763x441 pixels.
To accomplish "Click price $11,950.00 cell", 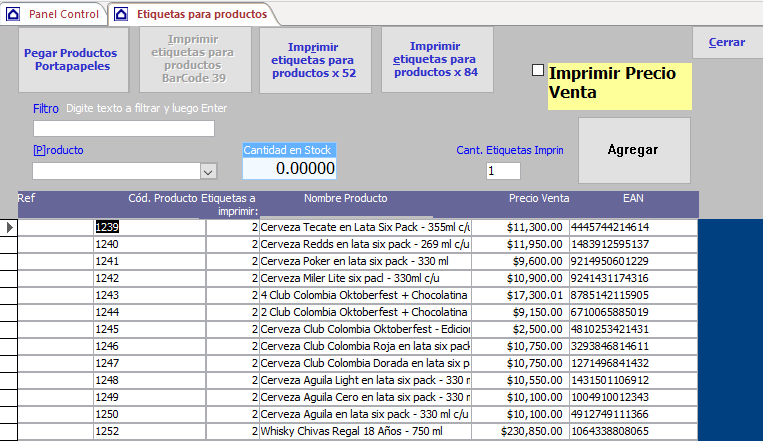I will click(520, 244).
